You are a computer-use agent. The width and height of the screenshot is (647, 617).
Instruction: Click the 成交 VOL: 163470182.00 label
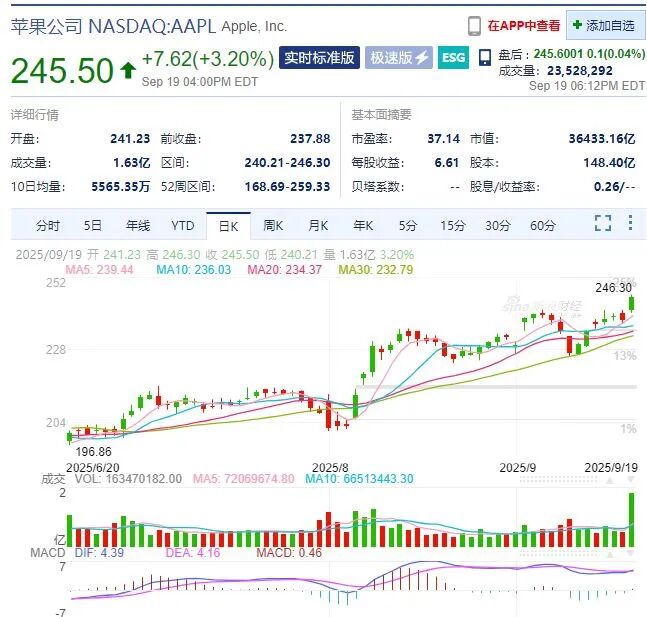point(112,479)
